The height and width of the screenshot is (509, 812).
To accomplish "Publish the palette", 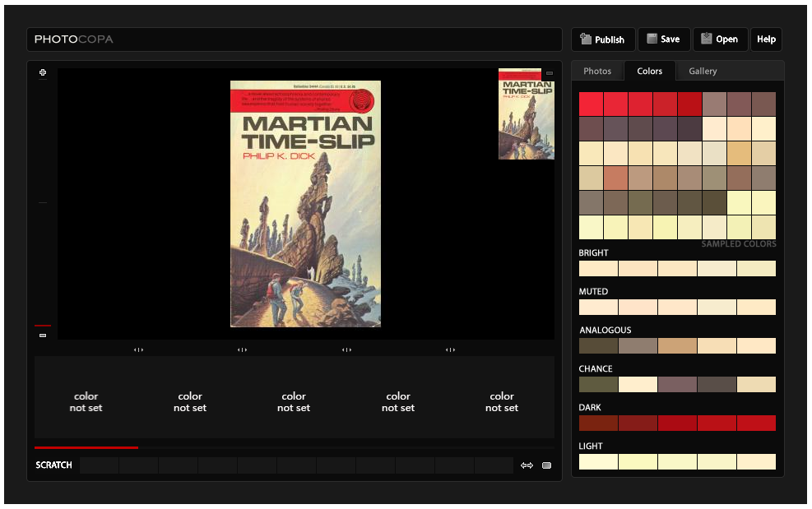I will 603,39.
